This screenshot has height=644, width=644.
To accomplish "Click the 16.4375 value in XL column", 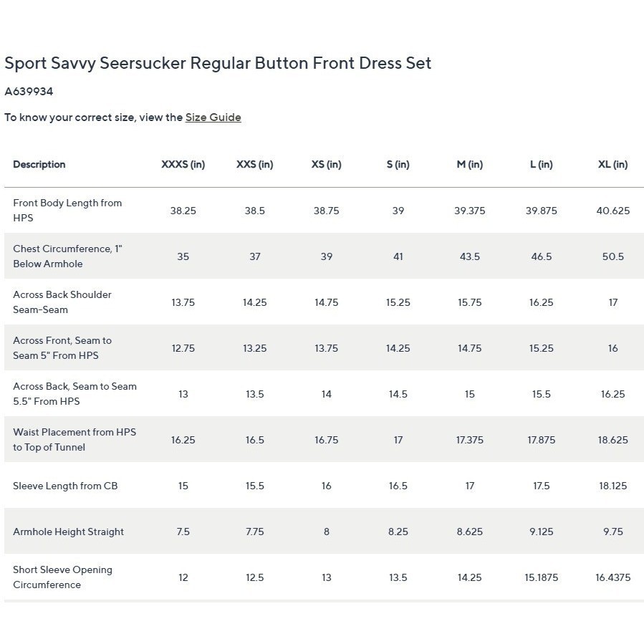I will click(x=612, y=577).
